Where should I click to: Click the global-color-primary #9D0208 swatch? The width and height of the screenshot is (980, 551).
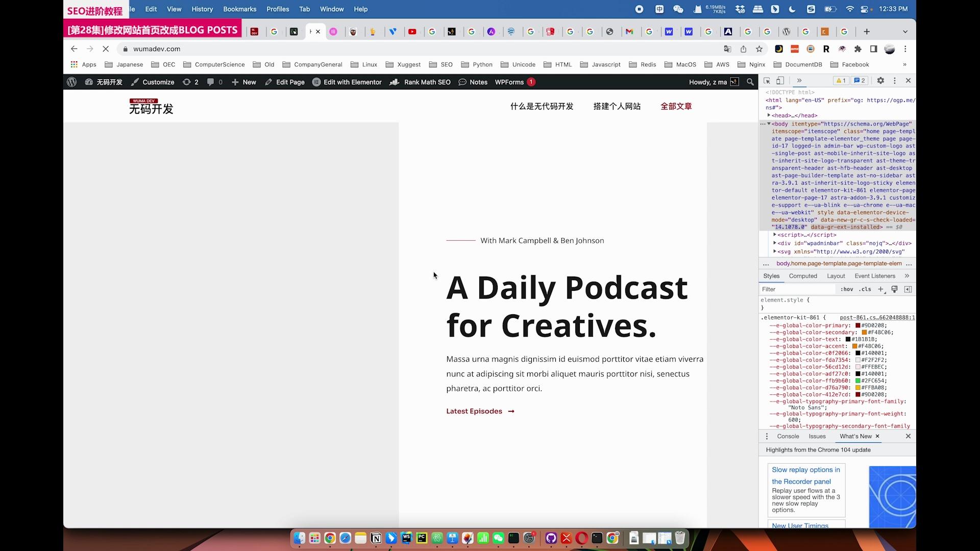pos(858,325)
